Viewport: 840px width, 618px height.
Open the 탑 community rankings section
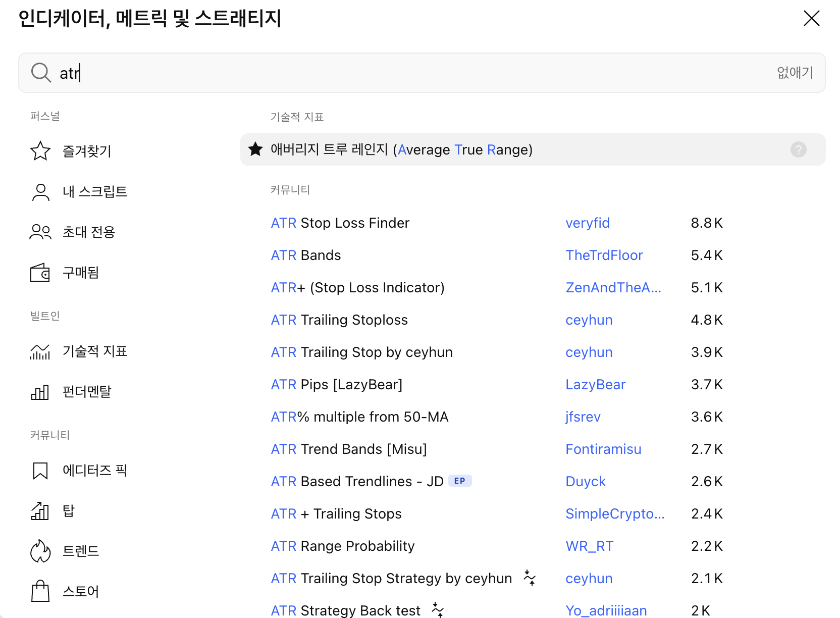click(x=68, y=510)
